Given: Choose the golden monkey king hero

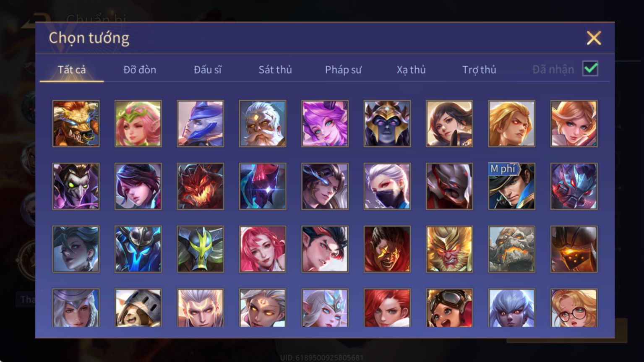Looking at the screenshot, I should (449, 249).
